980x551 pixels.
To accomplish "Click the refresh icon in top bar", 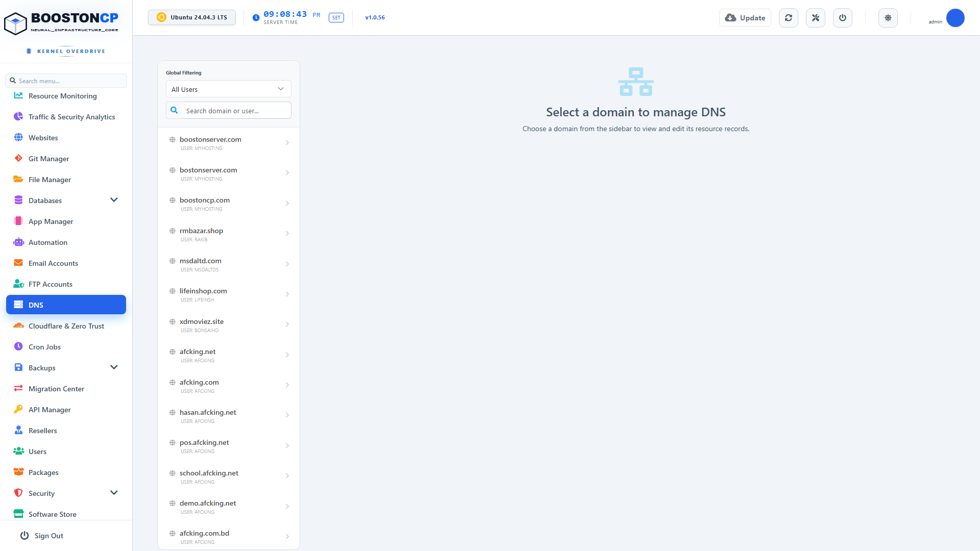I will (x=789, y=18).
